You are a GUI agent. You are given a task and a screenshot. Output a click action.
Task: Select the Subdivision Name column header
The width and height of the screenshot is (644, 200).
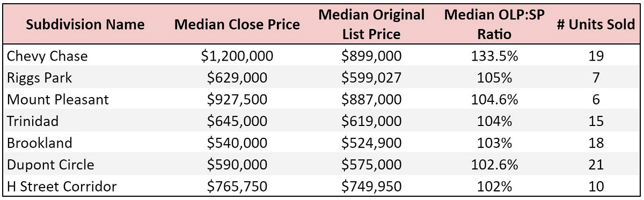click(86, 25)
